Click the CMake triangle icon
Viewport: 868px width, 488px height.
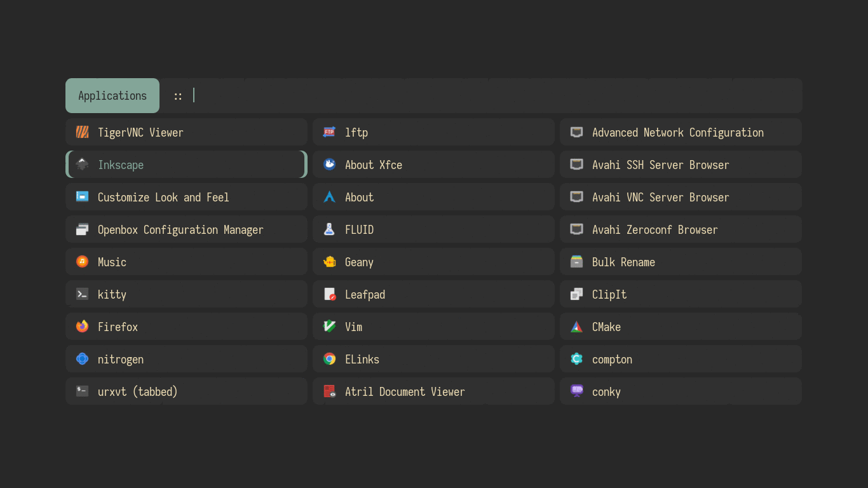tap(576, 327)
